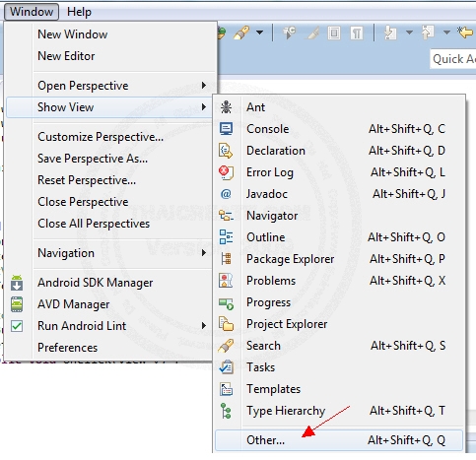Select Close All Perspectives entry
The height and width of the screenshot is (460, 476).
point(110,224)
